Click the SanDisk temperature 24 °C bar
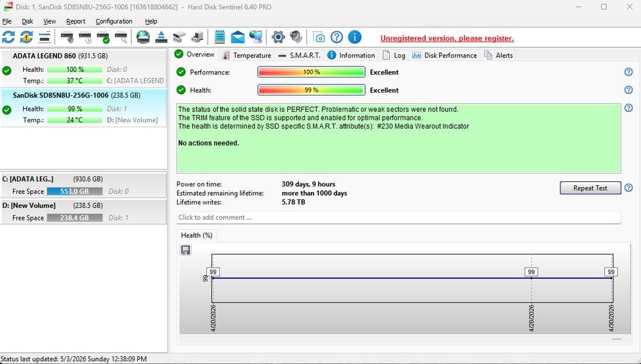 coord(75,120)
